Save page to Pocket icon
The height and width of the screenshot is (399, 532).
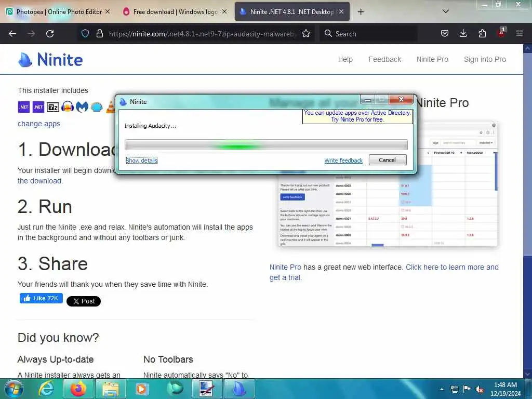445,33
